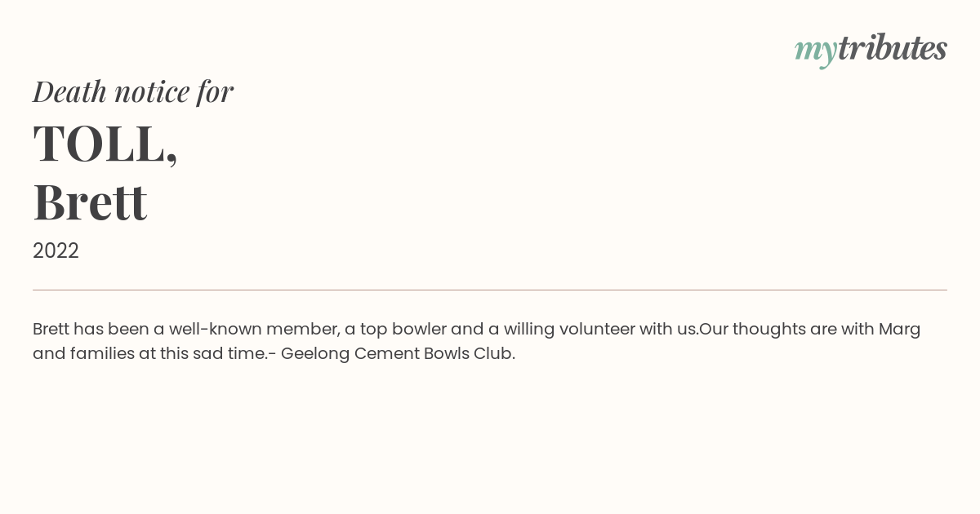Screen dimensions: 980x514
Task: Click the surname TOLL, in the title
Action: click(x=105, y=144)
